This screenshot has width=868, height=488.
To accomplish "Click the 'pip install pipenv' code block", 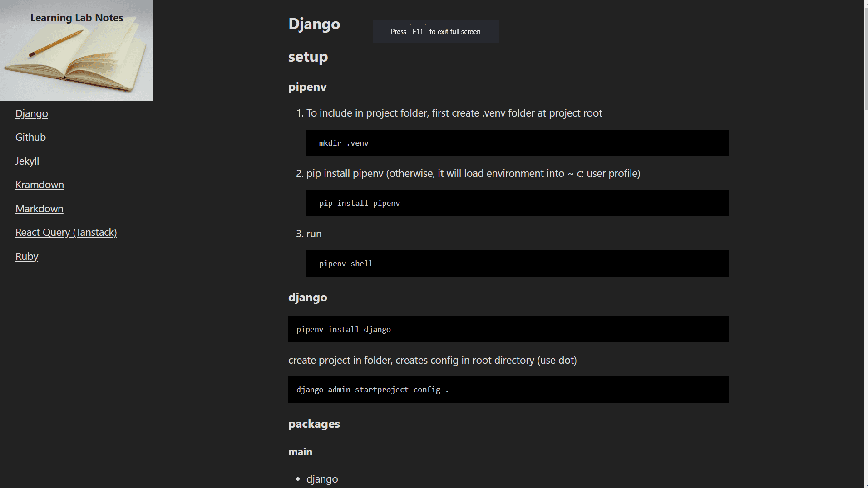I will click(x=517, y=203).
